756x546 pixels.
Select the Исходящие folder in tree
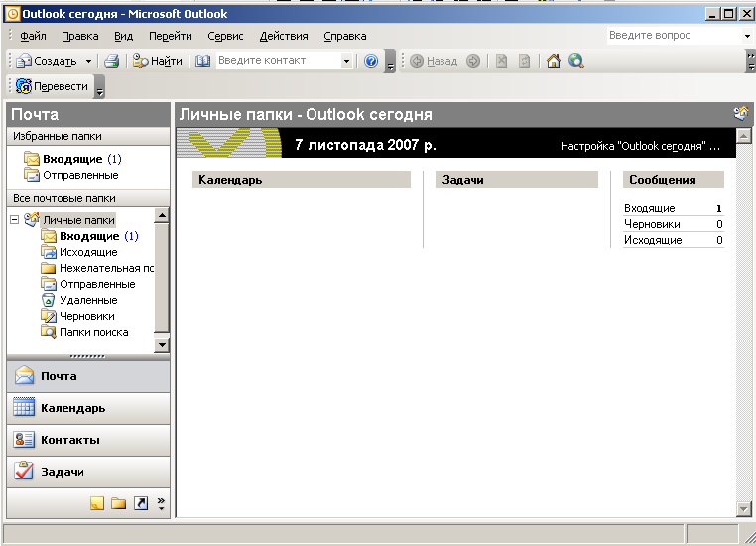click(79, 252)
